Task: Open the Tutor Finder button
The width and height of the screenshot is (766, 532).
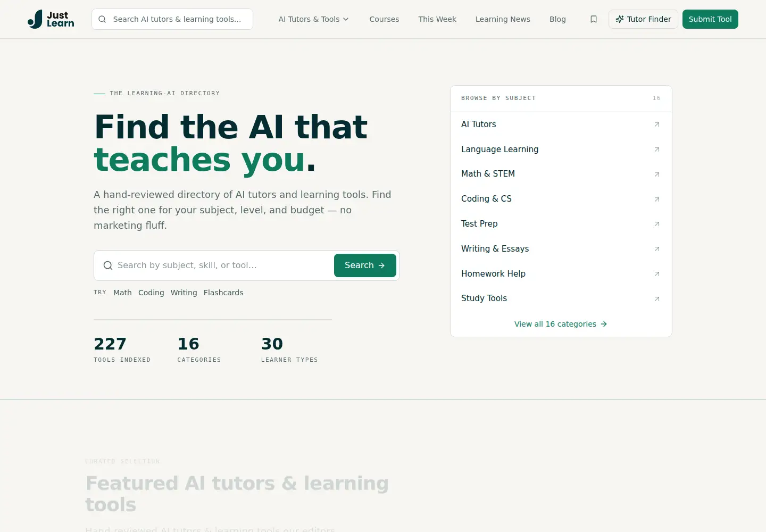Action: [643, 19]
